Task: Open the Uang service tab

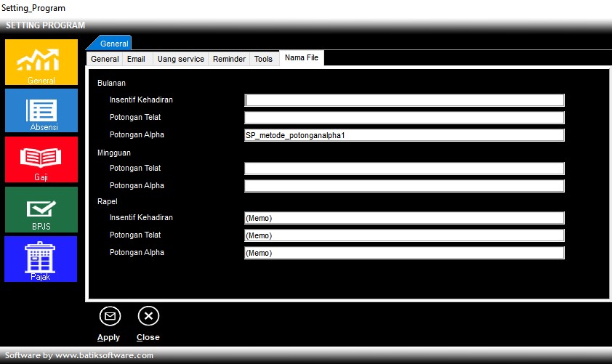Action: (x=180, y=59)
